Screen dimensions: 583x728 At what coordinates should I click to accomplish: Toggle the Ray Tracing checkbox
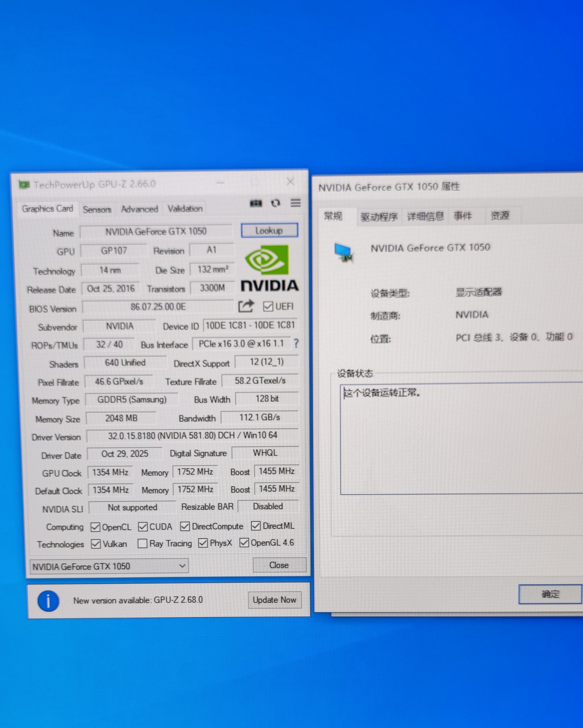142,544
